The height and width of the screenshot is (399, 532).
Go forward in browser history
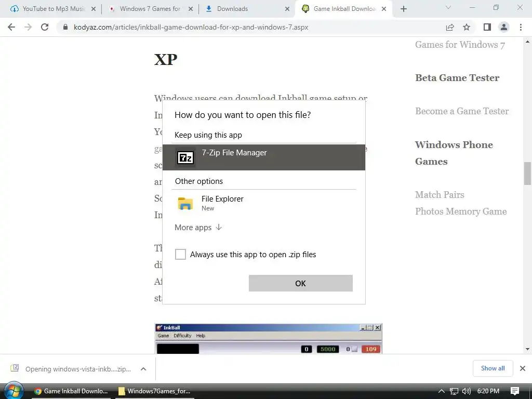[28, 27]
